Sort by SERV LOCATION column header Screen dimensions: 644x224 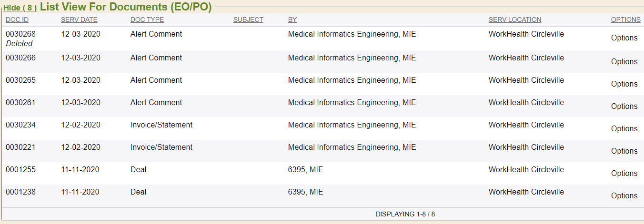(515, 19)
